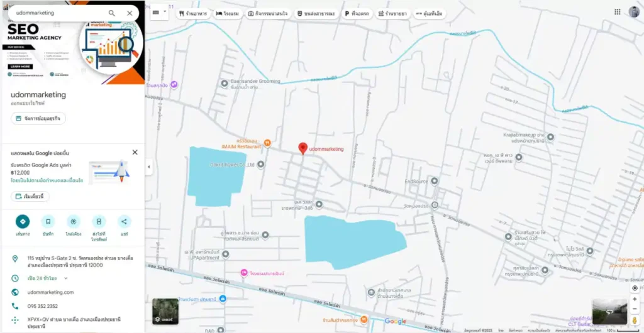The image size is (644, 333).
Task: Click the แชร์ share icon
Action: (x=125, y=221)
